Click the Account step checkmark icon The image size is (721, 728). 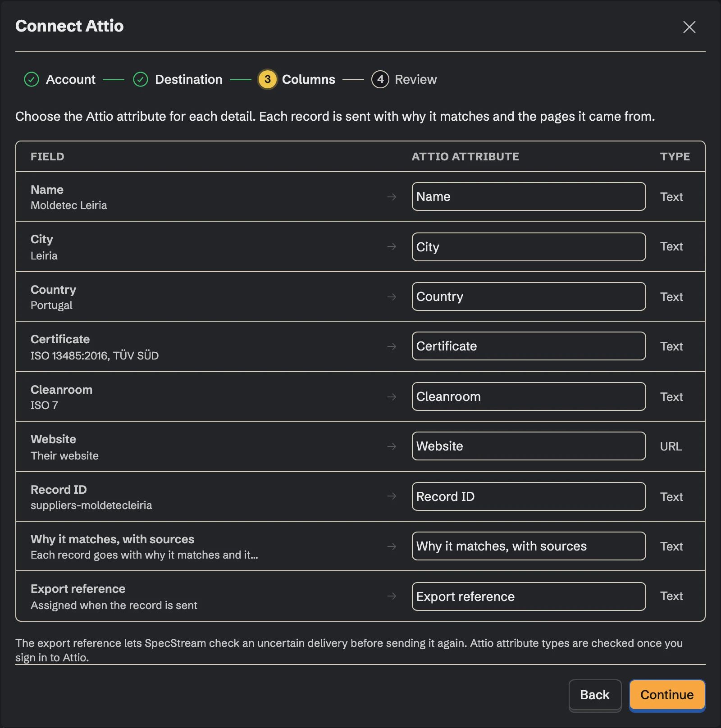(x=32, y=79)
